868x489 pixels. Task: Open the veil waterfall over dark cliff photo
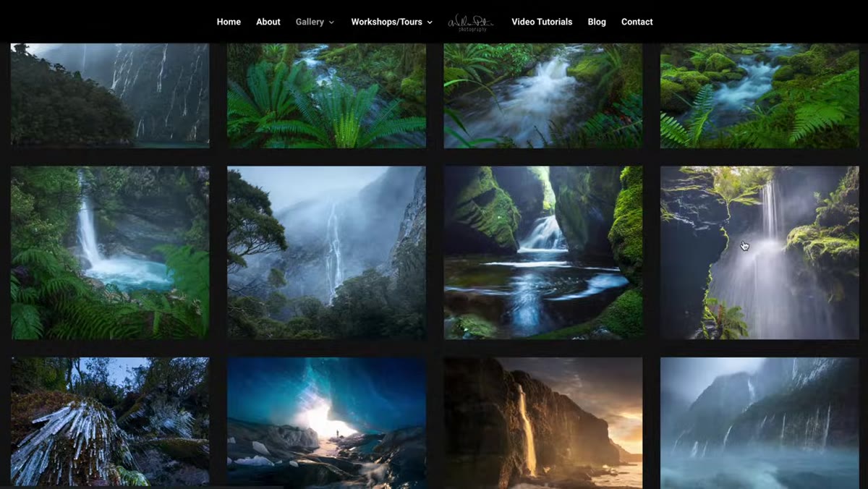click(759, 252)
